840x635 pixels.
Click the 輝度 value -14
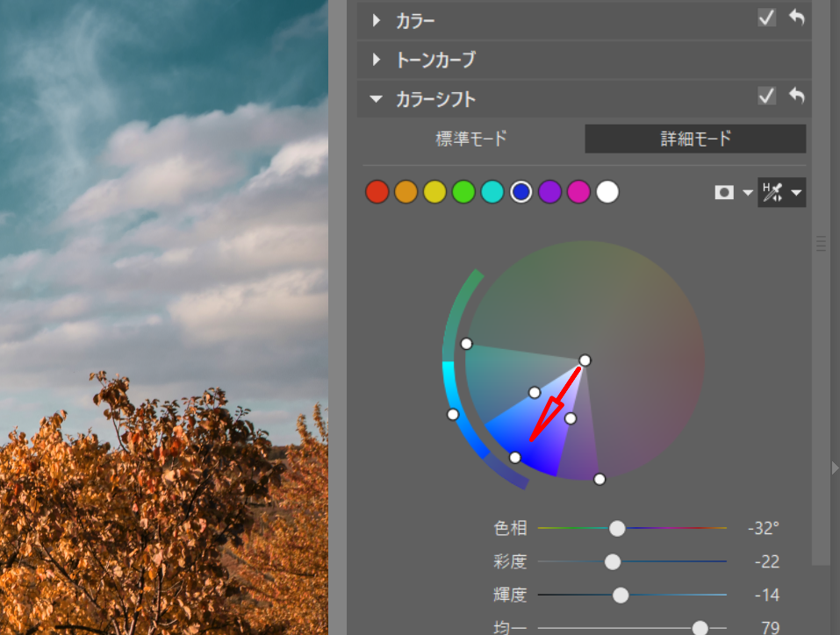click(766, 595)
